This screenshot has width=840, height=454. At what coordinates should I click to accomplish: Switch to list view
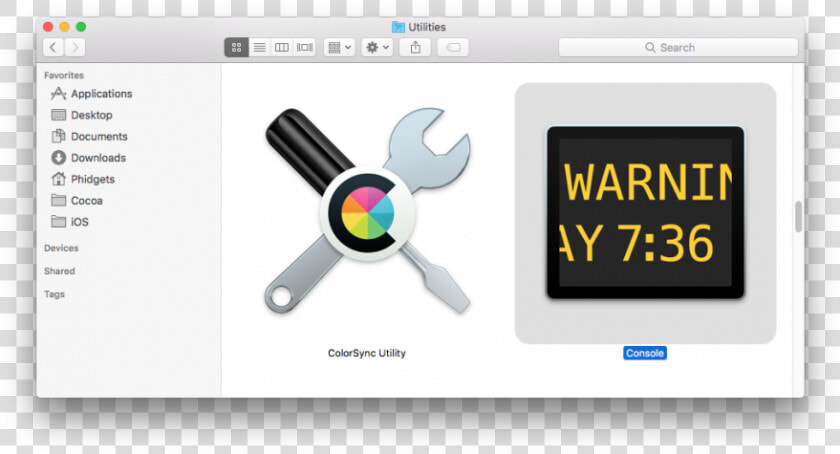point(259,47)
